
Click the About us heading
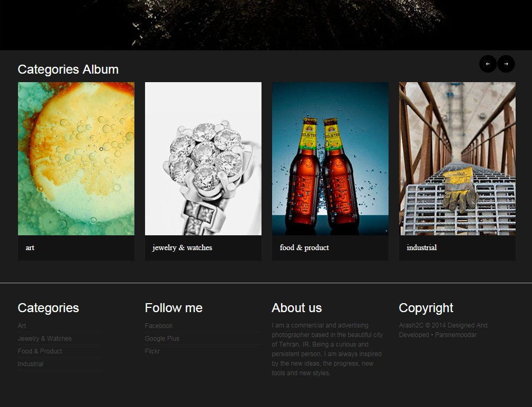(x=297, y=308)
